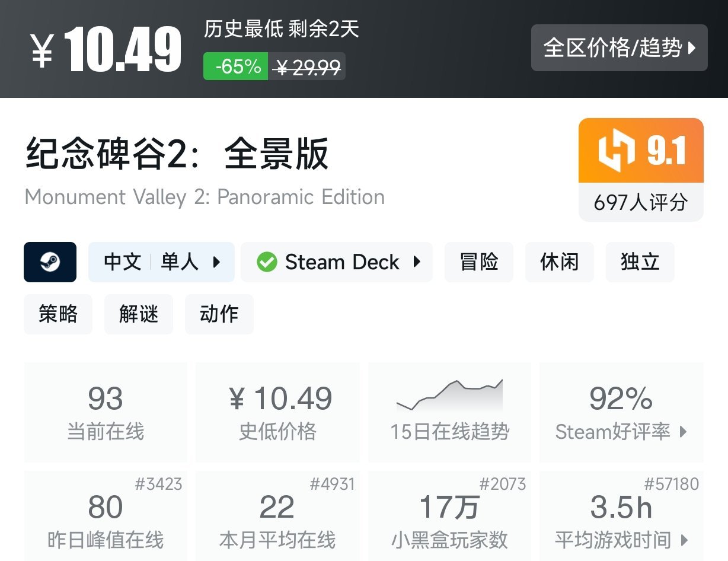
Task: Toggle the 独立 indie tag filter
Action: (640, 262)
